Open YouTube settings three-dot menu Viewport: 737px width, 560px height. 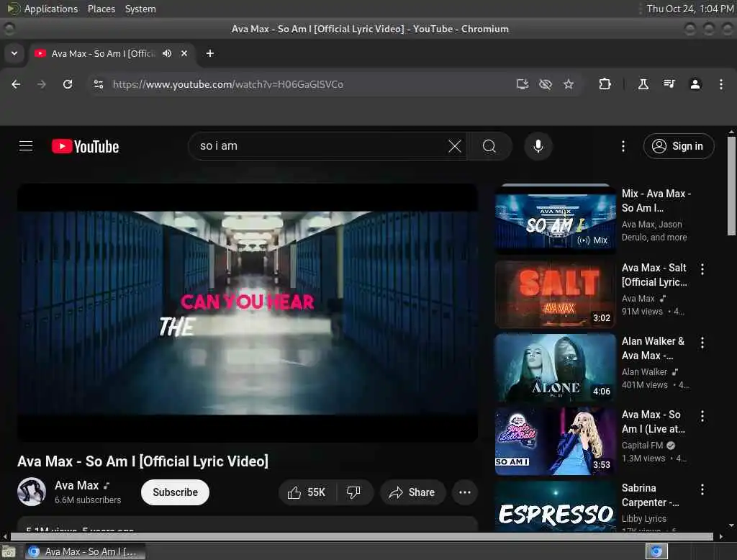[623, 146]
